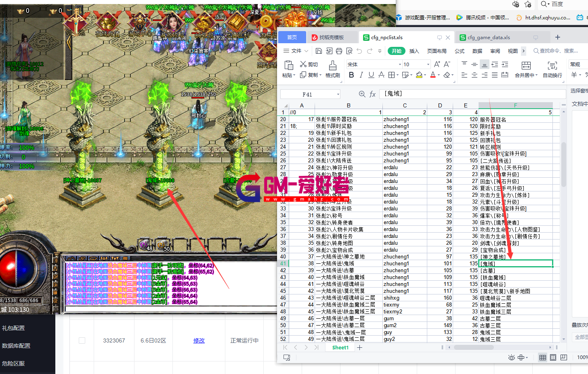Select column F header

coord(515,105)
